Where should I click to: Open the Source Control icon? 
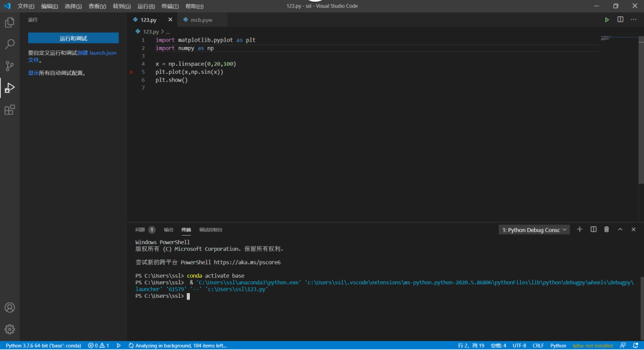pos(9,66)
